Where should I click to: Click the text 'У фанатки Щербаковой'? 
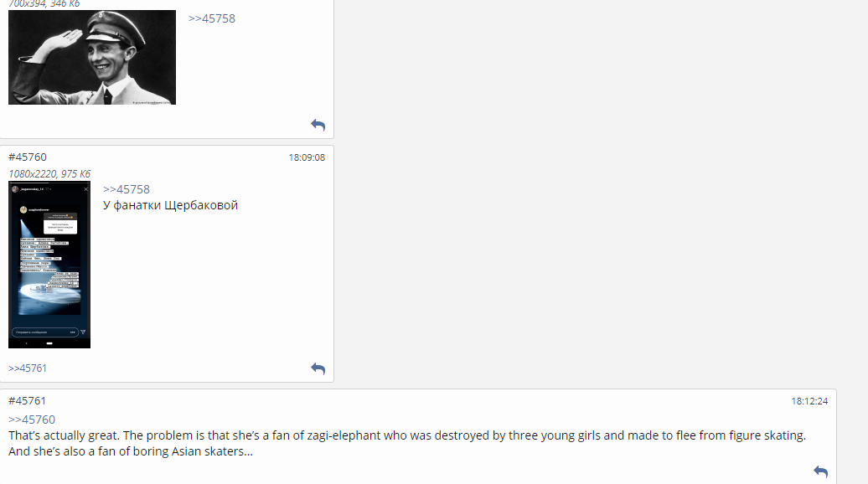point(170,205)
